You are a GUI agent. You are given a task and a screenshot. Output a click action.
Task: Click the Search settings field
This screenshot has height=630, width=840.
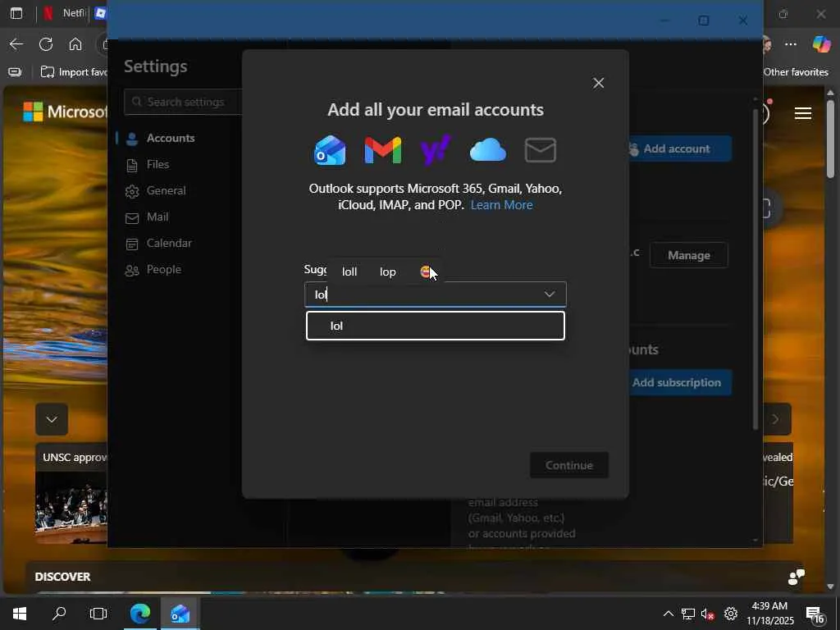183,102
